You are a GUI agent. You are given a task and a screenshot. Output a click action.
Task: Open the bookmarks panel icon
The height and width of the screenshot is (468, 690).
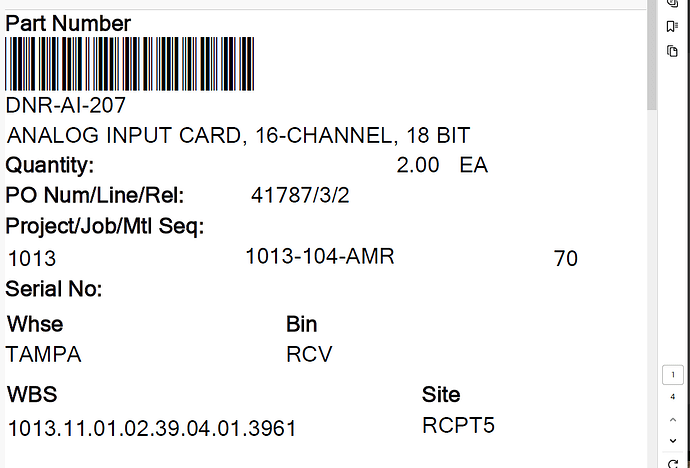pyautogui.click(x=673, y=27)
